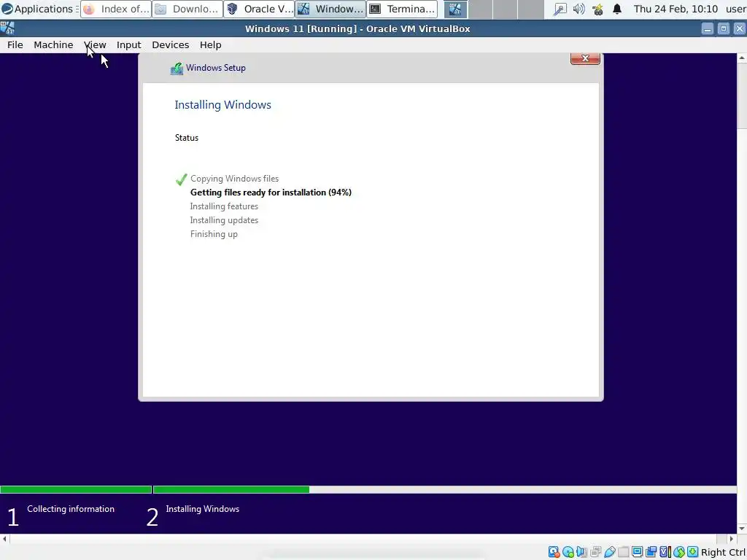Open the volume control tray icon
The height and width of the screenshot is (560, 747).
coord(578,9)
